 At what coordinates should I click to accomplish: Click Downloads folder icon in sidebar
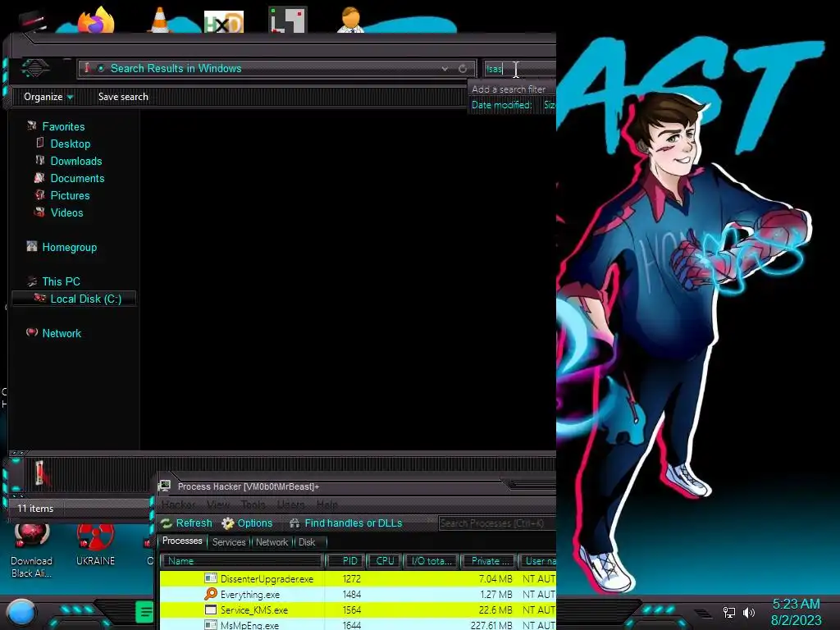point(39,160)
